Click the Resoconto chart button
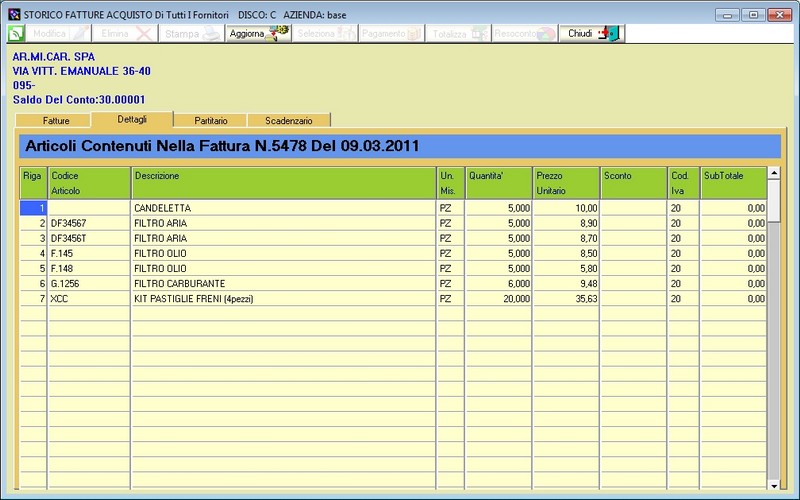800x500 pixels. 524,34
